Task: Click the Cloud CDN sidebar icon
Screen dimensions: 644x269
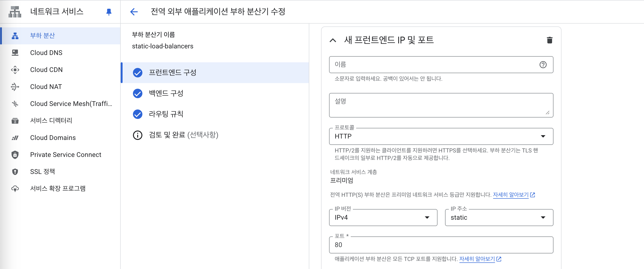Action: (15, 70)
